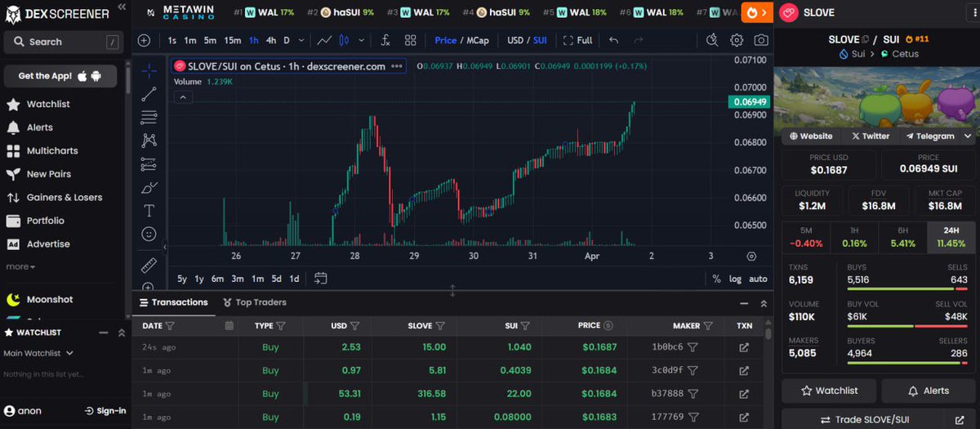This screenshot has height=429, width=980.
Task: Open the indicators fx menu
Action: click(x=385, y=40)
